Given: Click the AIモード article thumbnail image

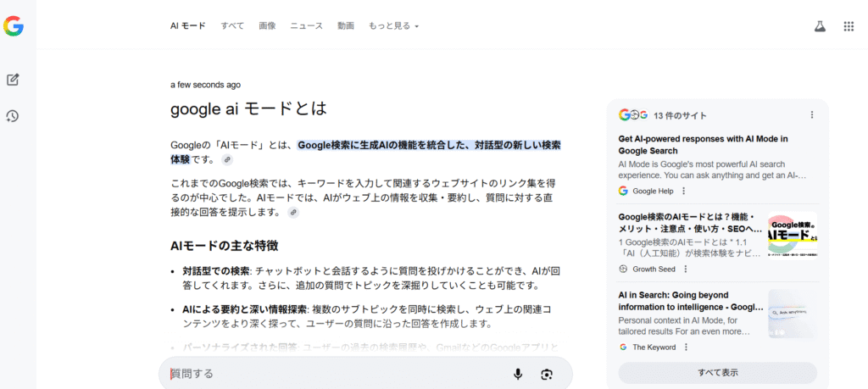Looking at the screenshot, I should click(793, 235).
